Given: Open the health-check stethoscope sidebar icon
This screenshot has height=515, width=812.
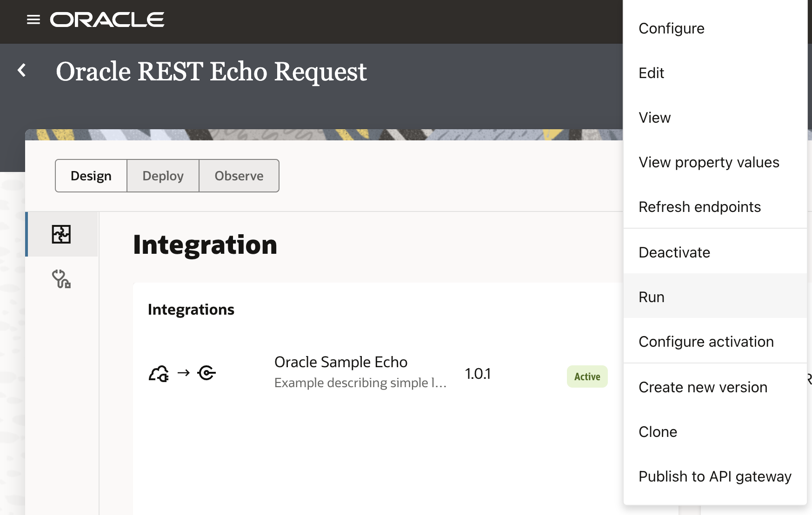Looking at the screenshot, I should pos(61,279).
